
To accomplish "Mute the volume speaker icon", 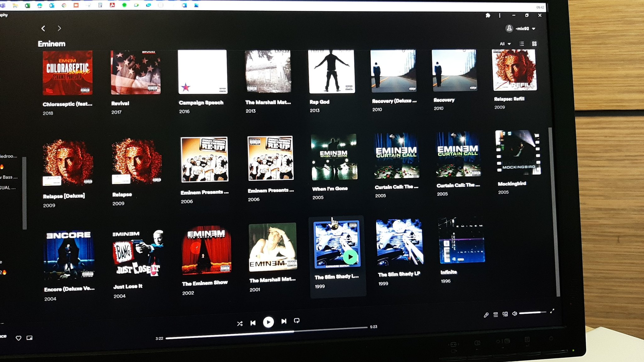I will (514, 313).
